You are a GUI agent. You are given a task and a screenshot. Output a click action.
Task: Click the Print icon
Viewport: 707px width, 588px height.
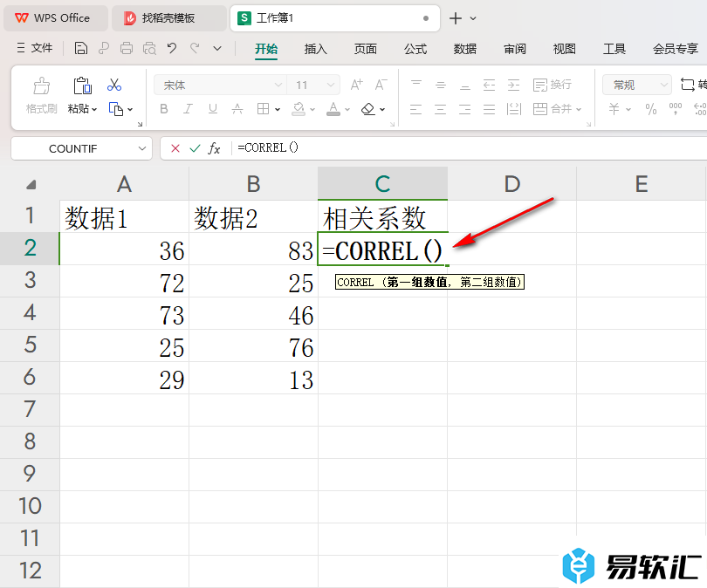pyautogui.click(x=127, y=48)
